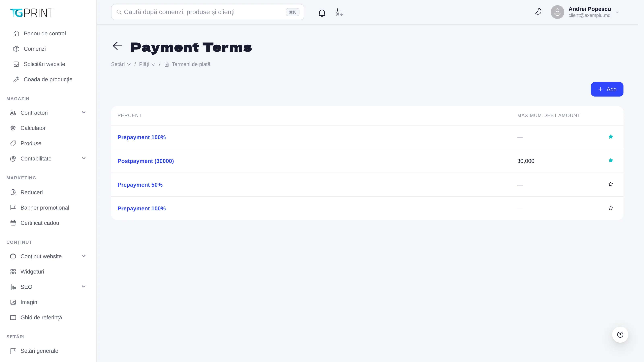This screenshot has width=644, height=362.
Task: Expand the Conținut website chevron
Action: coord(84,256)
